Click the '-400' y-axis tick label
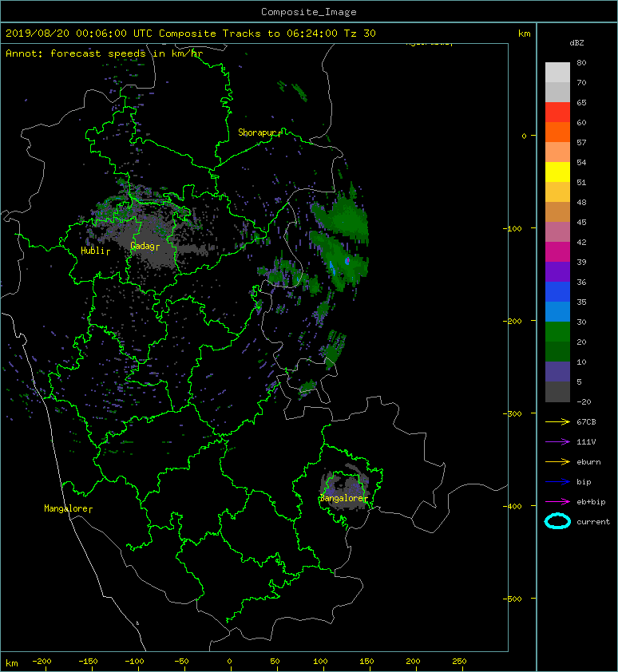Viewport: 618px width, 672px height. coord(512,506)
